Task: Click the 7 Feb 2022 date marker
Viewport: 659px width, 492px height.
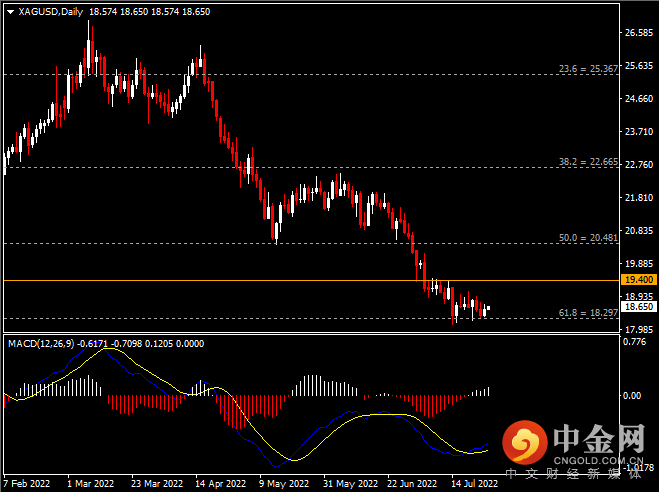Action: click(x=27, y=484)
